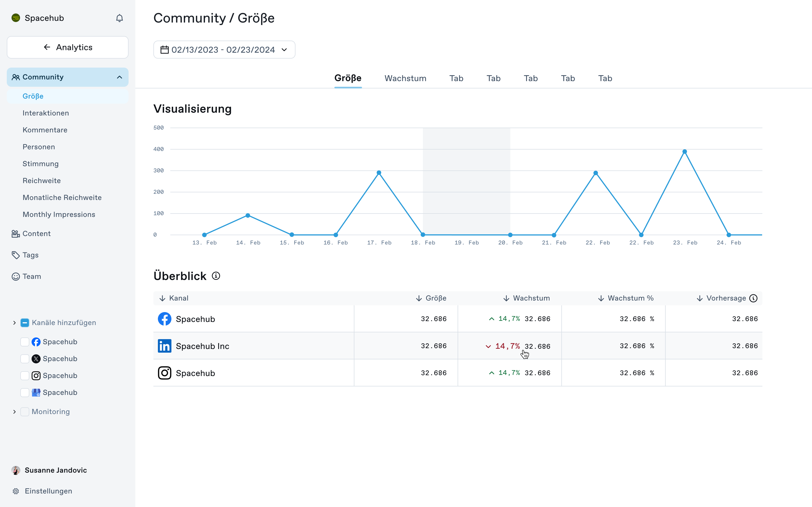Image resolution: width=812 pixels, height=507 pixels.
Task: Check the X Spacehub channel checkbox
Action: click(x=25, y=359)
